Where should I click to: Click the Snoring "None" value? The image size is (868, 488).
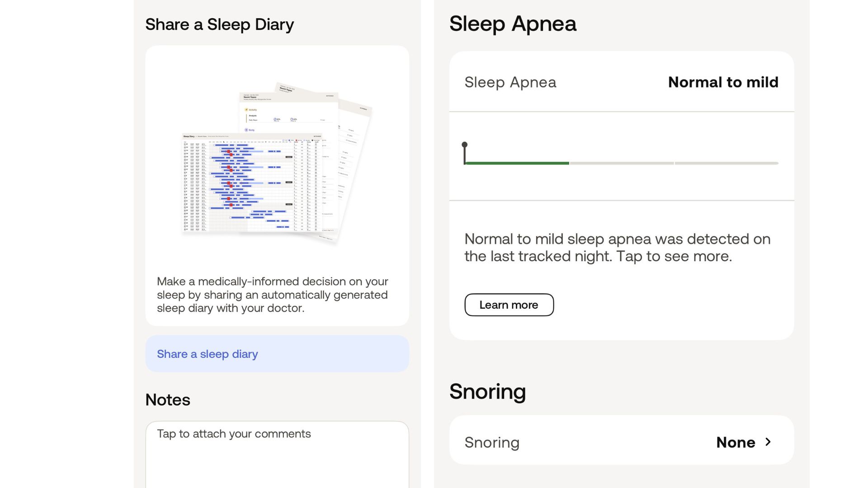click(736, 442)
